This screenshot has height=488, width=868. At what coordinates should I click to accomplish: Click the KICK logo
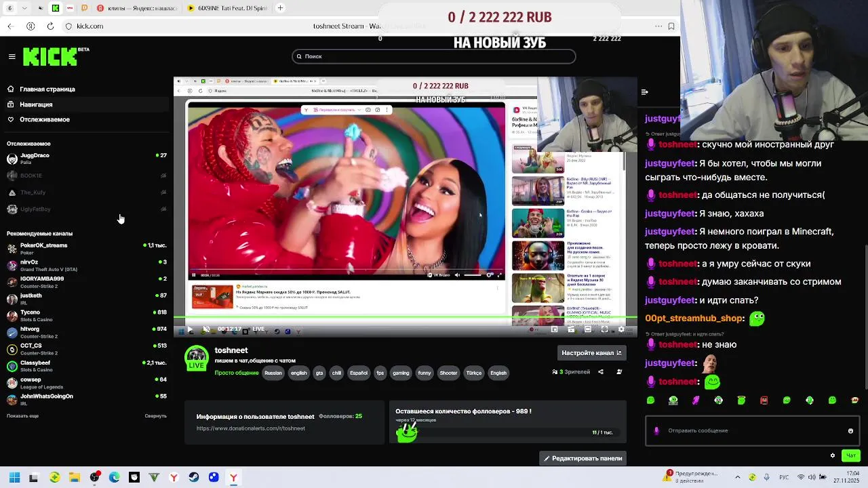click(51, 57)
